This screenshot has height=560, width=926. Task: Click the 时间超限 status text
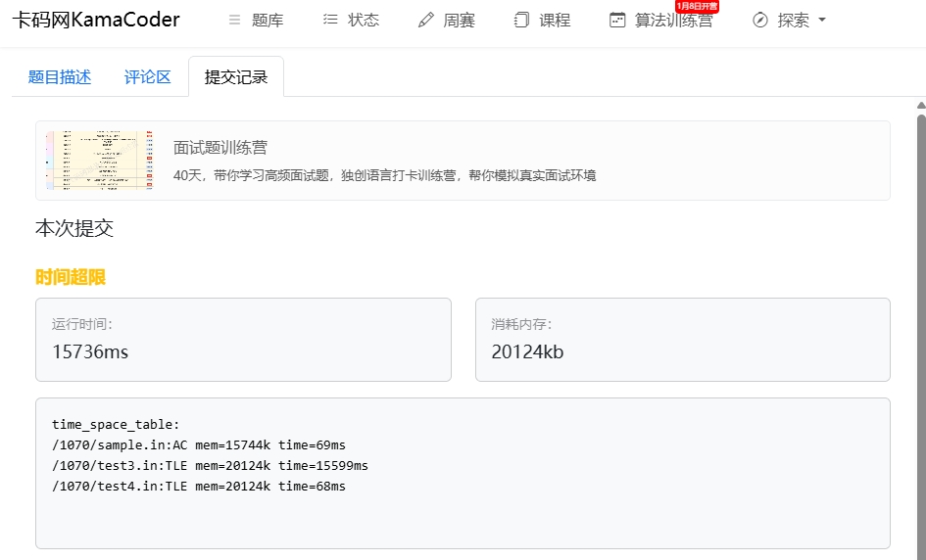tap(71, 277)
